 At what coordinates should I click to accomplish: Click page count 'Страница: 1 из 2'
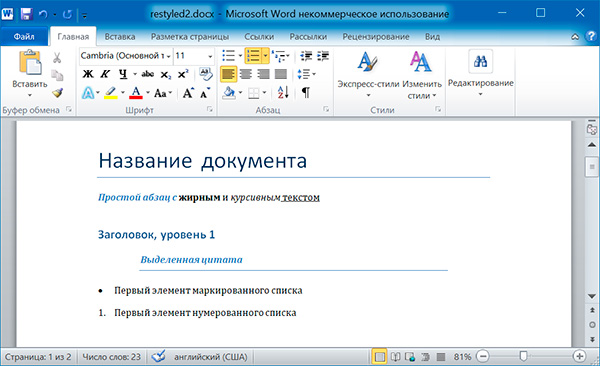pos(38,357)
